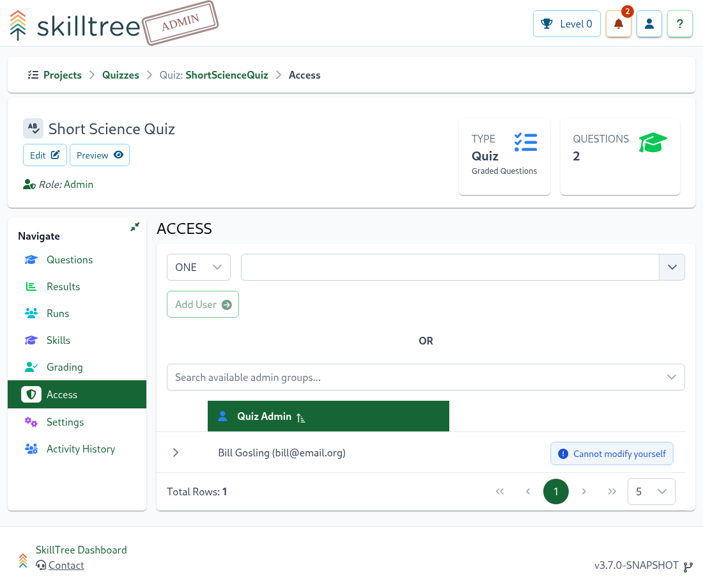The image size is (703, 588).
Task: Open Results in navigation
Action: [77, 286]
